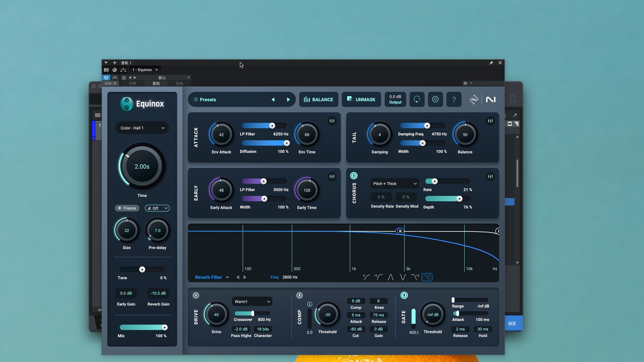Click the host copy button
Image resolution: width=644 pixels, height=362 pixels.
click(x=156, y=84)
